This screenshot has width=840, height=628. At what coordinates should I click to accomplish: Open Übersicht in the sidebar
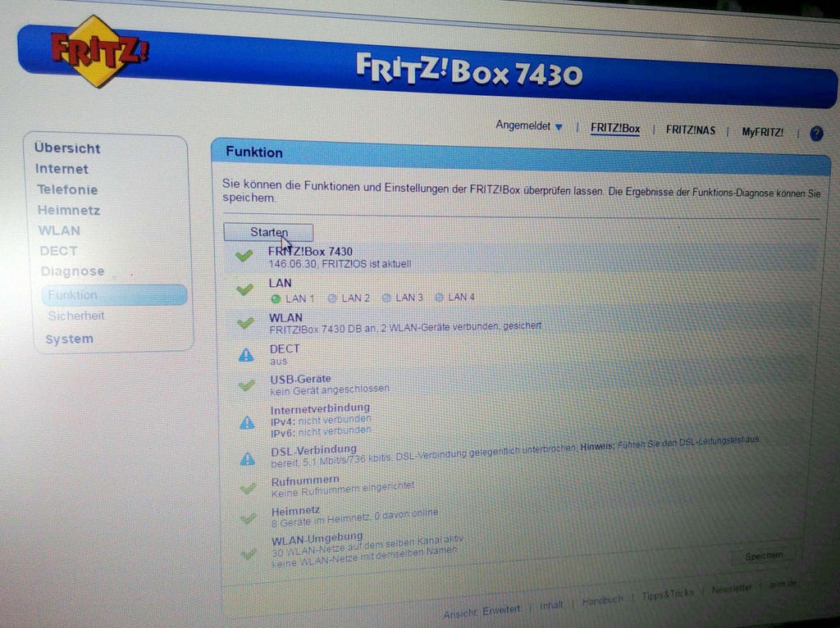click(67, 148)
